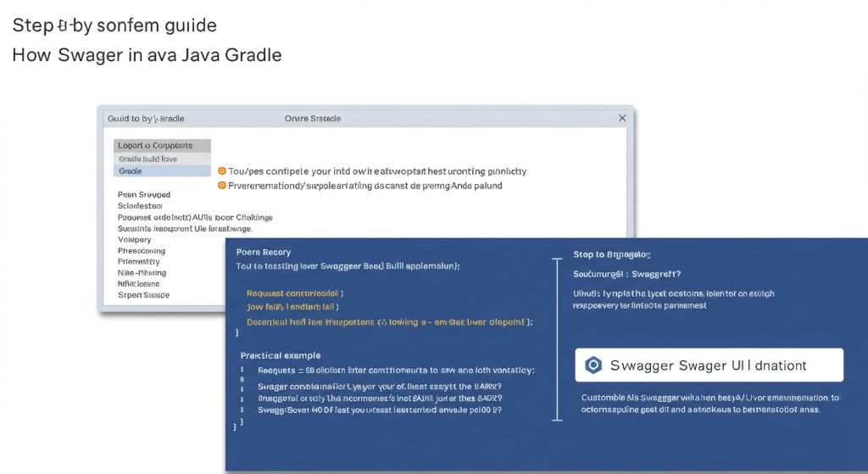Open the 'Pren Sreyped' sidebar entry

[x=144, y=195]
